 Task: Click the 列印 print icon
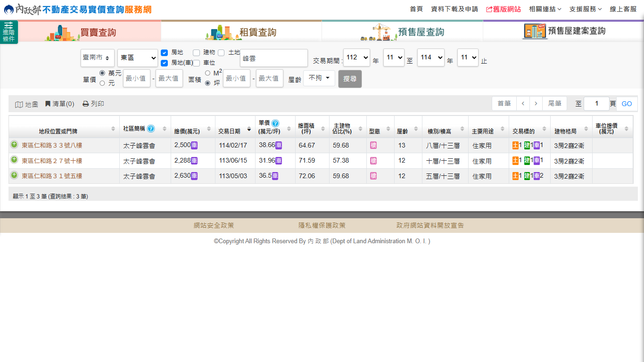[86, 104]
